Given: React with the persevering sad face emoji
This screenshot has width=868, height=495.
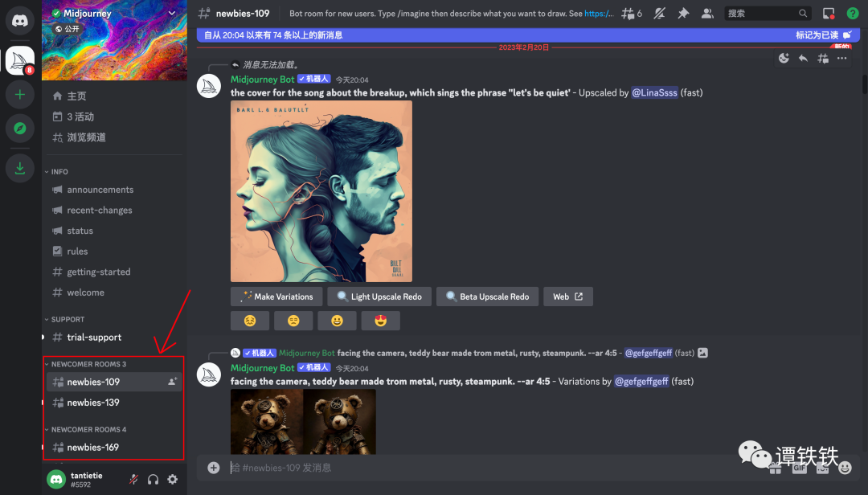Looking at the screenshot, I should click(x=250, y=321).
